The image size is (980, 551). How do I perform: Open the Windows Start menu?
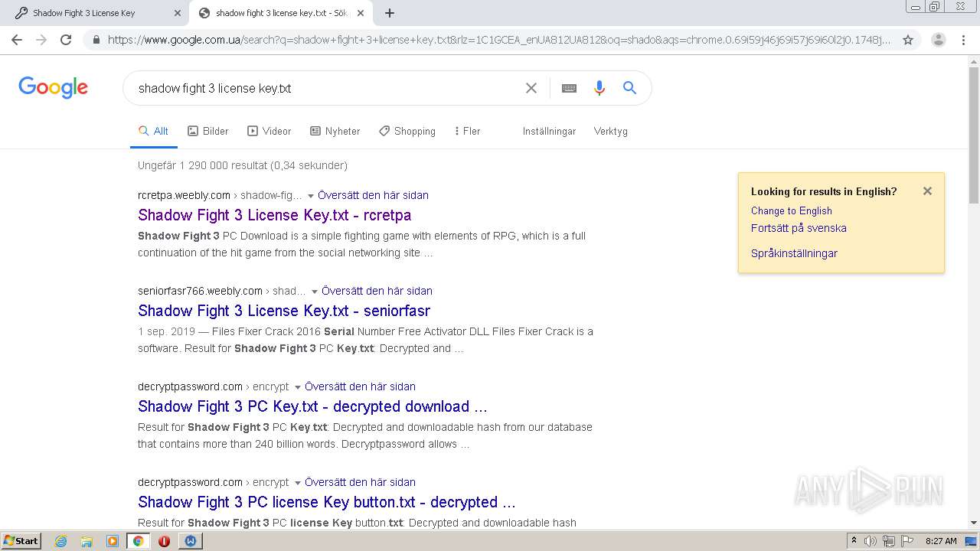[21, 541]
